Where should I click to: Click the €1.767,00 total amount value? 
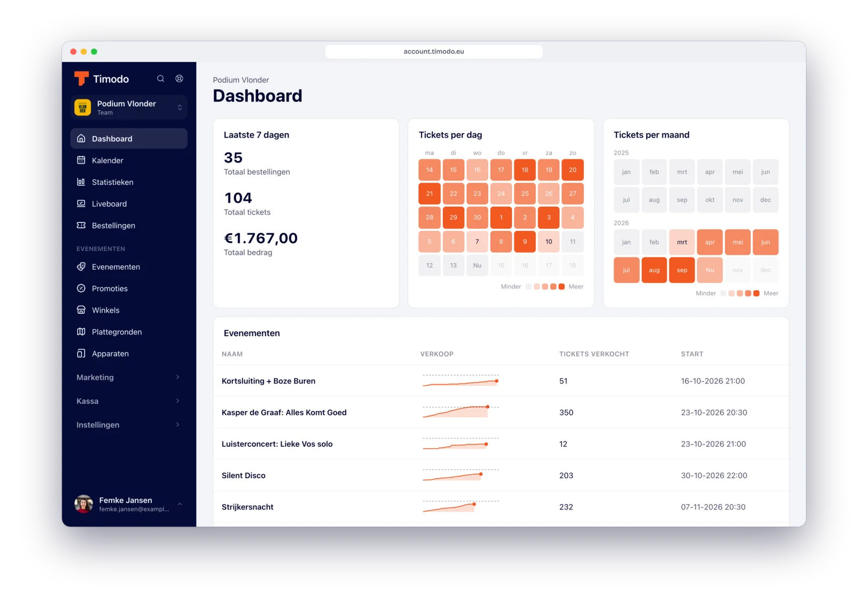[261, 238]
